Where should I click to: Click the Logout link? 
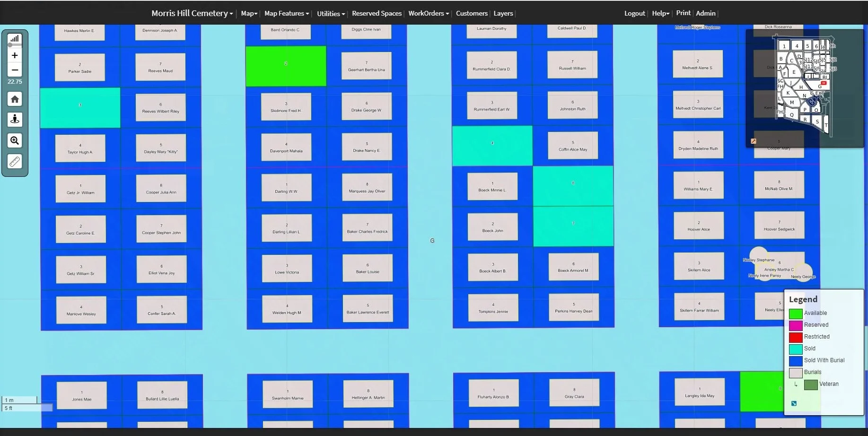[x=634, y=13]
